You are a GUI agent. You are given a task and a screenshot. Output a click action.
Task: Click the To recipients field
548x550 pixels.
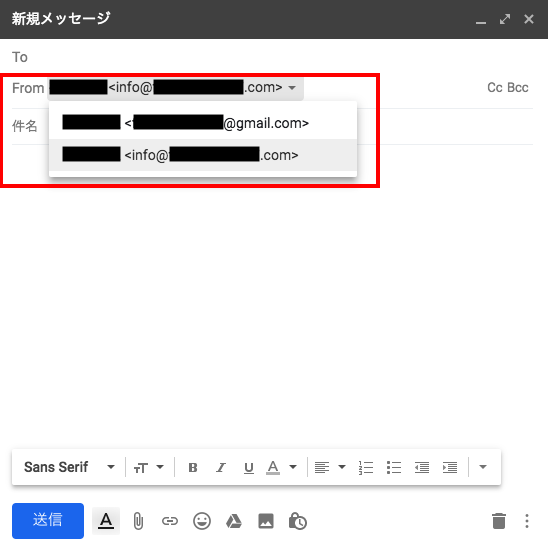(272, 57)
